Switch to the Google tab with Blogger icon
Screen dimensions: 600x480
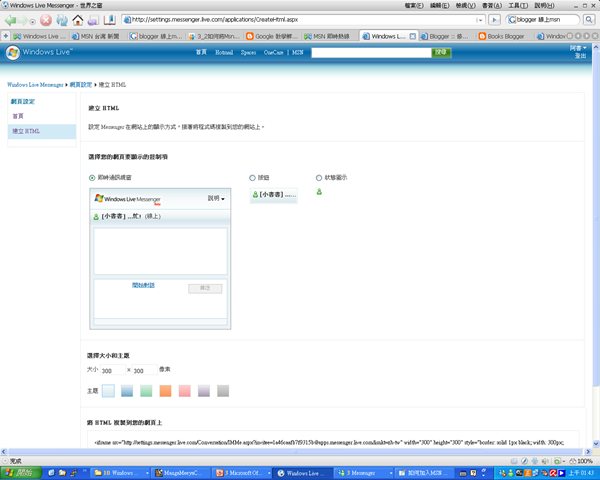(274, 36)
